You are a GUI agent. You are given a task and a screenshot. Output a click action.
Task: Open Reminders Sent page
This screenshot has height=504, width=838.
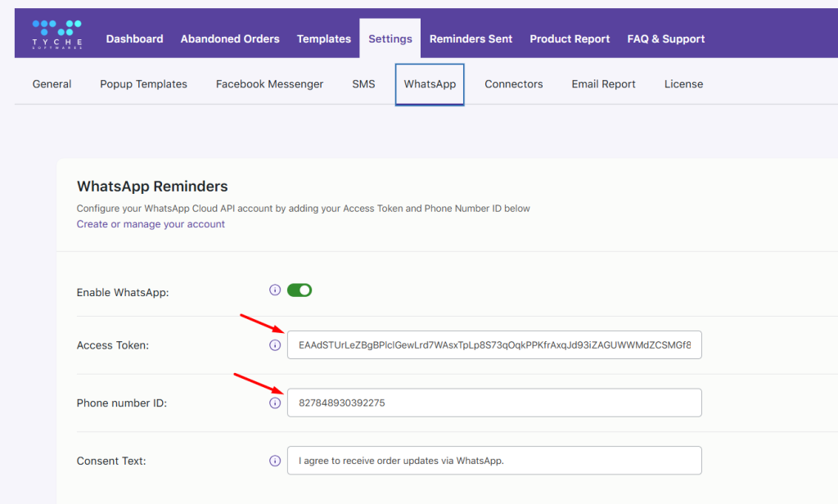pyautogui.click(x=471, y=38)
